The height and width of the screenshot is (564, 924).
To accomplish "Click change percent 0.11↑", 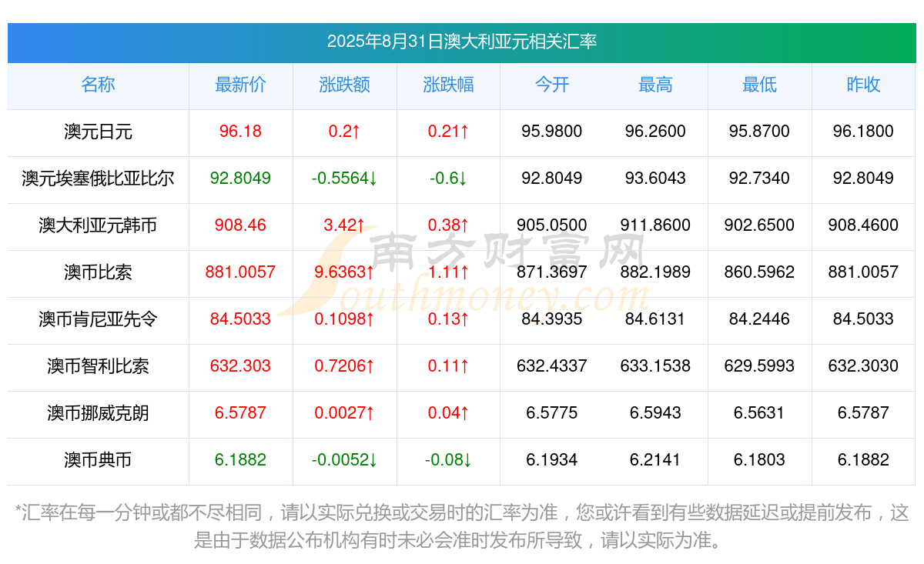I will tap(448, 366).
